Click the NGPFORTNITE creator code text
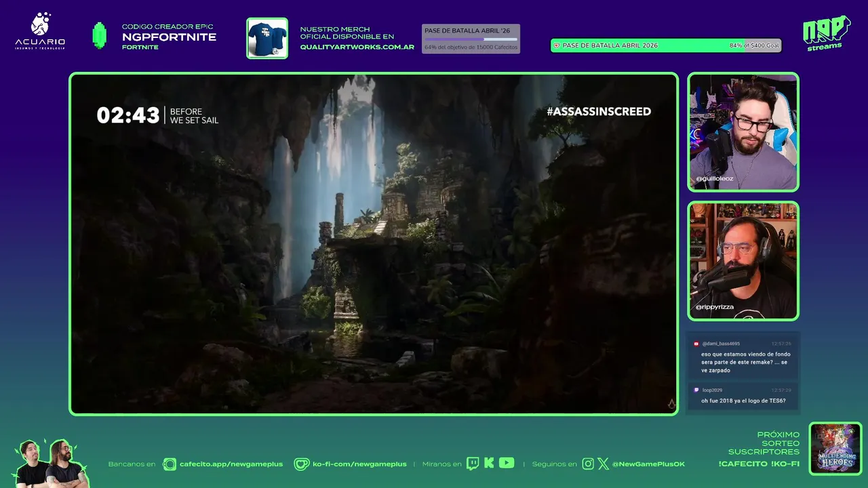 169,37
